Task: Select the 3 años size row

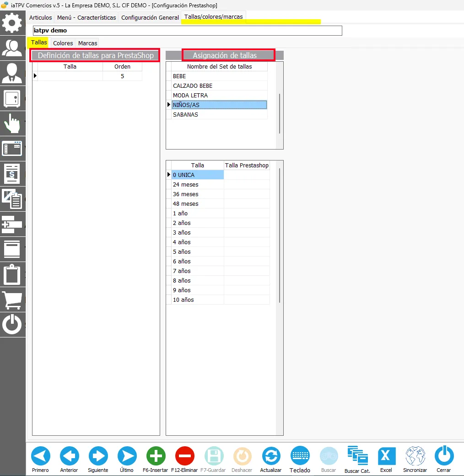Action: point(198,233)
